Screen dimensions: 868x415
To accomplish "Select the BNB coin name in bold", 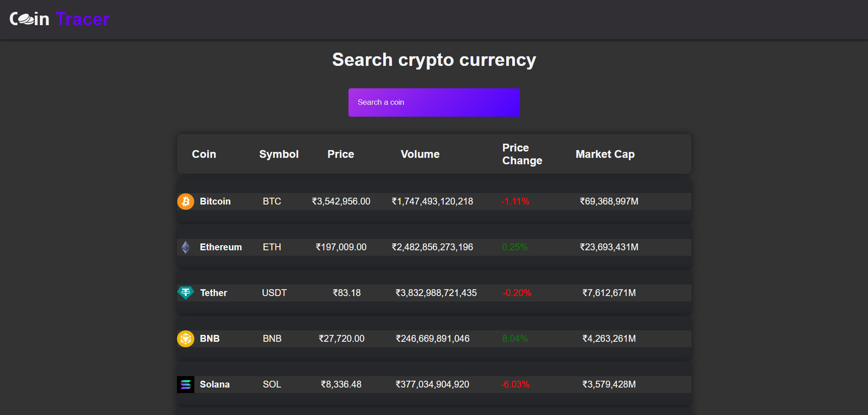I will 210,339.
